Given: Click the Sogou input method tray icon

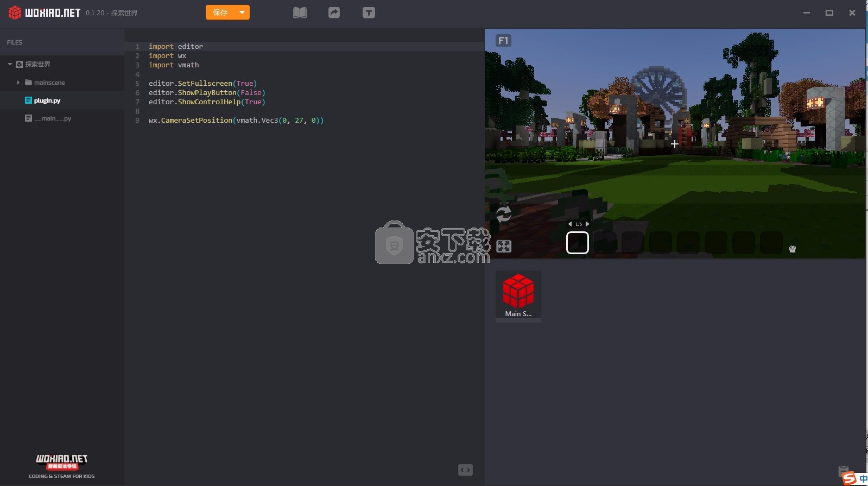Looking at the screenshot, I should coord(850,478).
